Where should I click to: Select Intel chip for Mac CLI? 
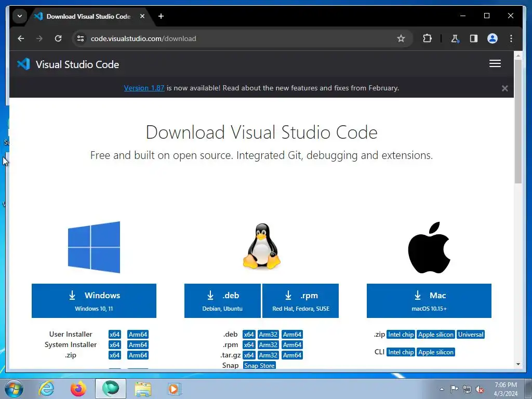(x=401, y=352)
